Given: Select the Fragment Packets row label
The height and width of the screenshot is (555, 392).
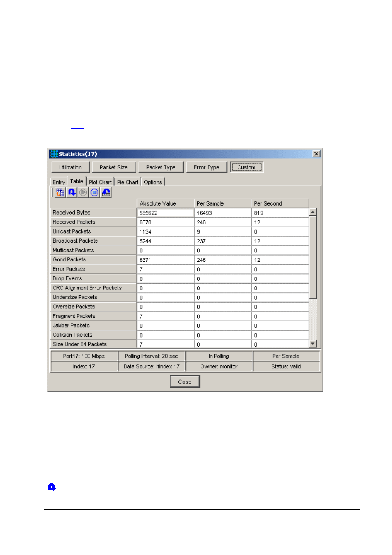Looking at the screenshot, I should point(93,317).
